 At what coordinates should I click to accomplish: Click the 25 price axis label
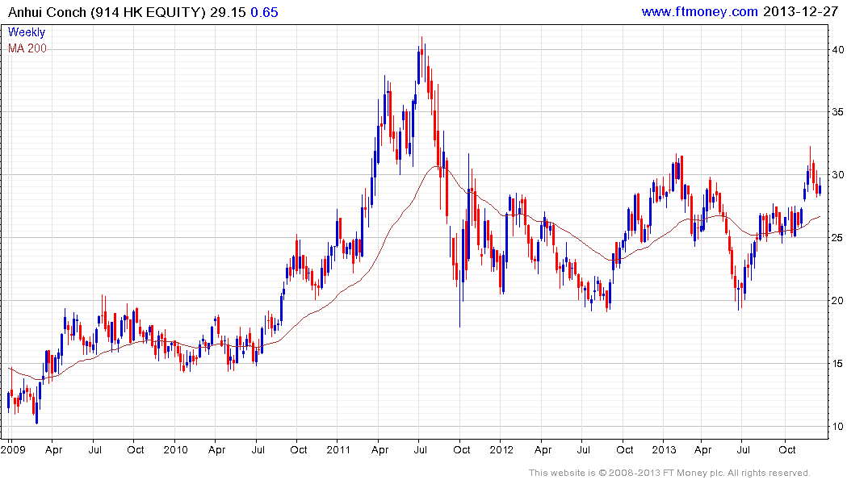pos(838,238)
